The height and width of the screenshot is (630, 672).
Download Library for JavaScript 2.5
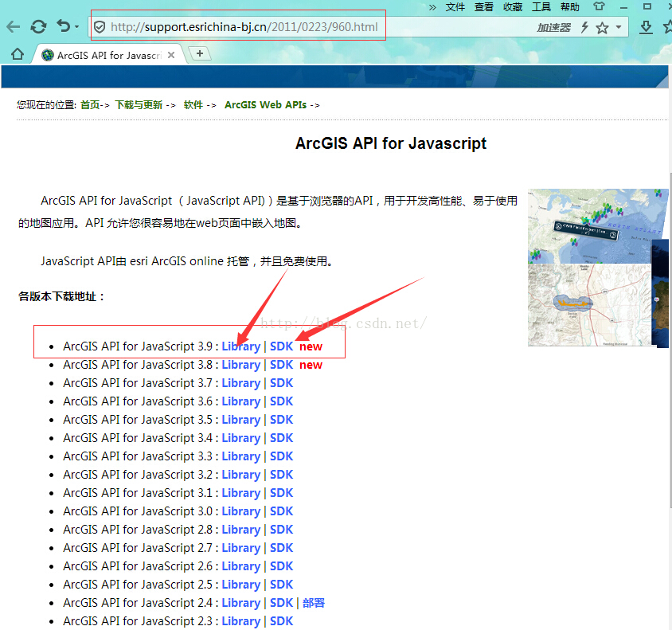click(x=241, y=585)
